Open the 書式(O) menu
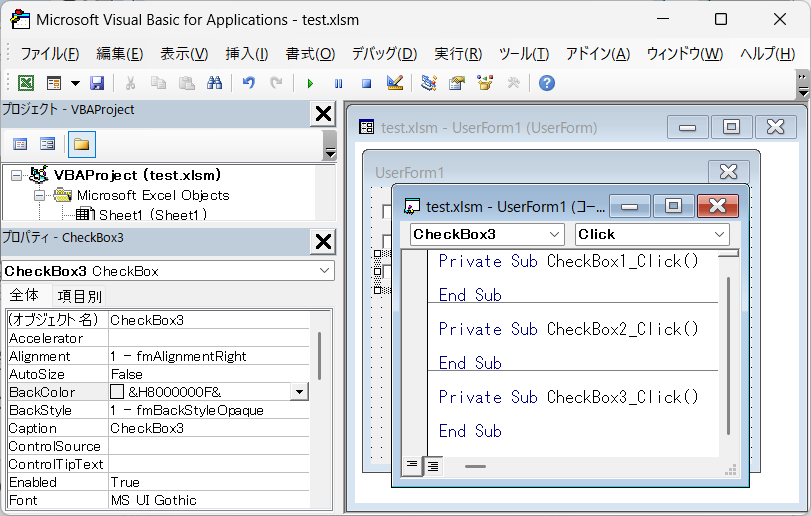The image size is (811, 516). coord(310,54)
